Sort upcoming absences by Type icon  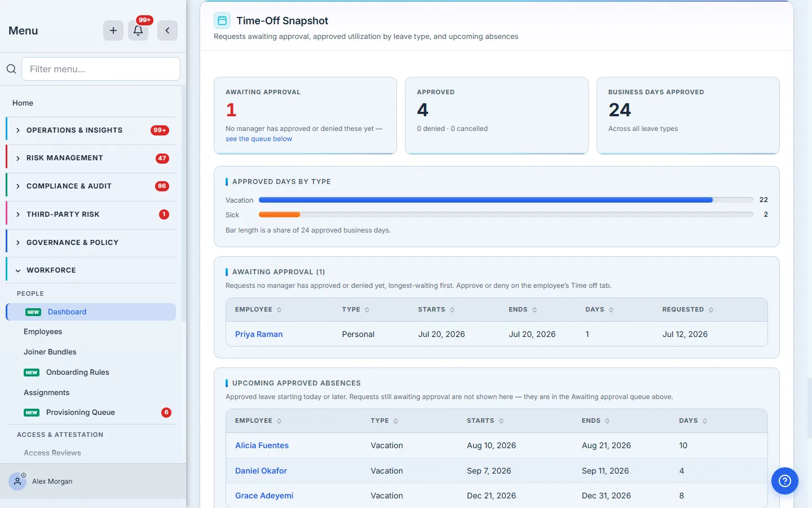click(396, 421)
